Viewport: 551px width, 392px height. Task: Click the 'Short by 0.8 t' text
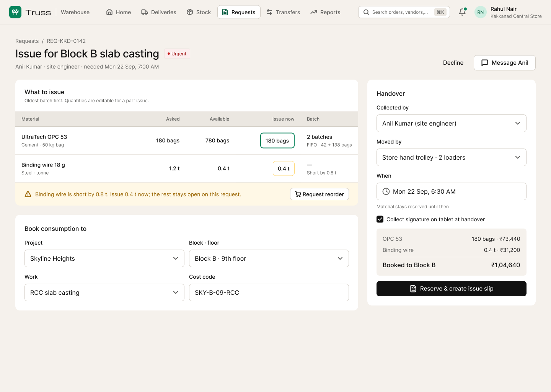click(321, 173)
